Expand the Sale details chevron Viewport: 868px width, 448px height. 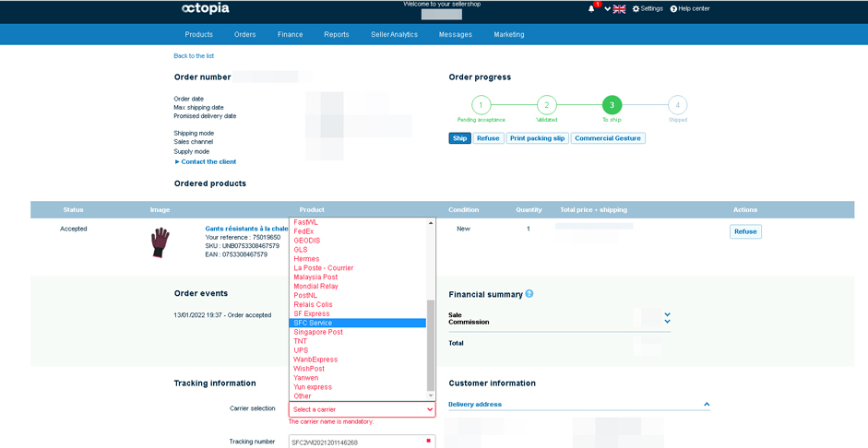coord(667,314)
